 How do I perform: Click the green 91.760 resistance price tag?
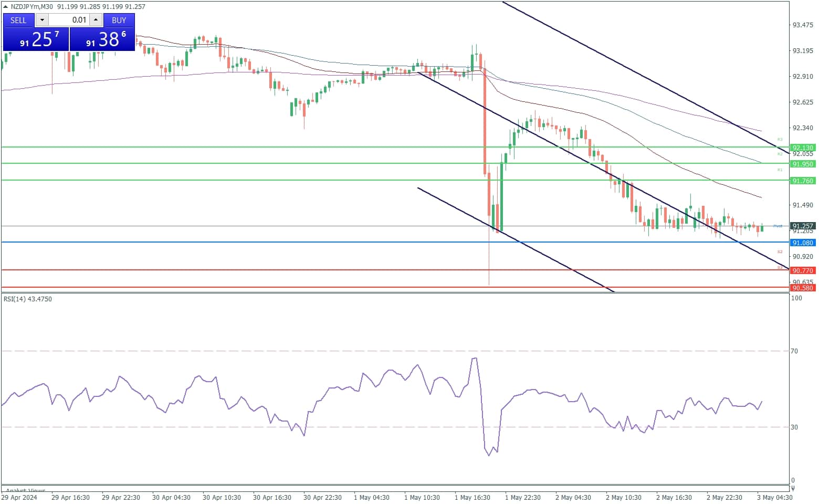pyautogui.click(x=802, y=181)
